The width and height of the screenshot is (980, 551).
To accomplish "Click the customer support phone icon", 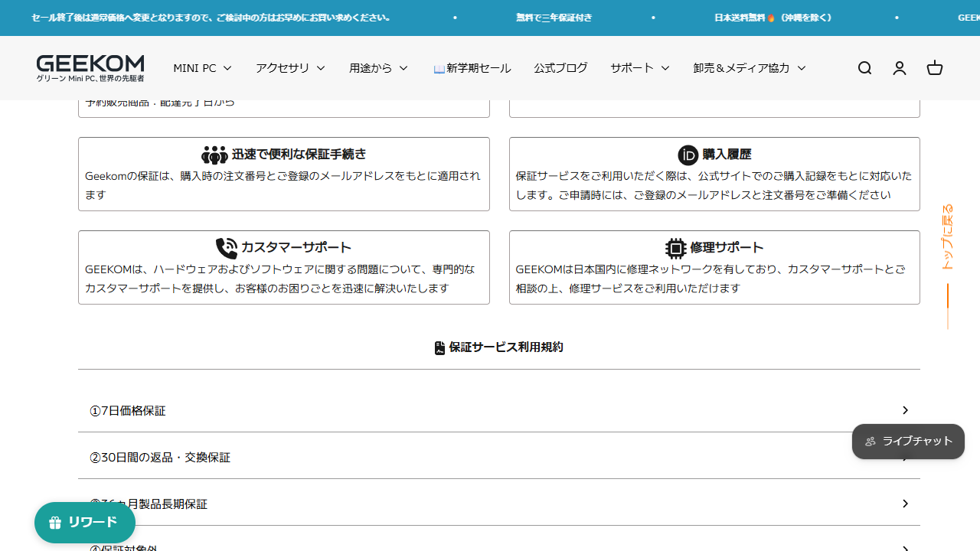I will pos(227,248).
